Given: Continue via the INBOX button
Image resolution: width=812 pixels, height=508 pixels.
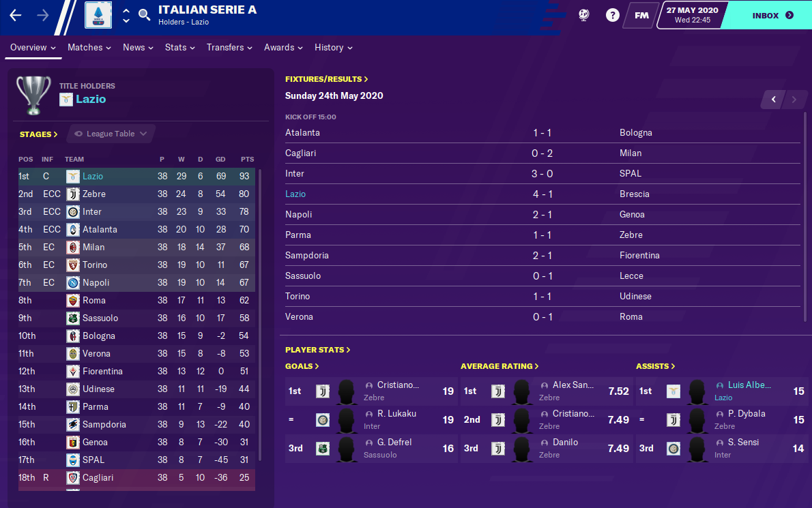Looking at the screenshot, I should coord(772,16).
